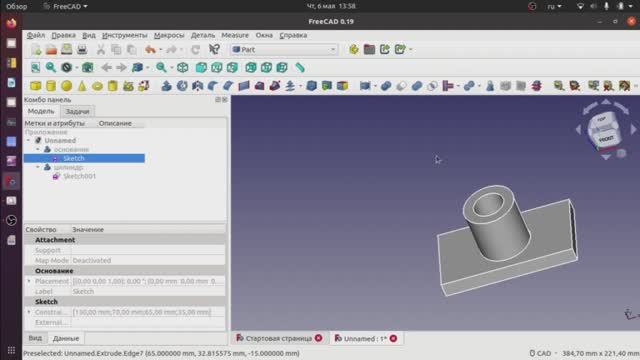Expand the Constraints property row
The height and width of the screenshot is (360, 640).
pyautogui.click(x=29, y=312)
